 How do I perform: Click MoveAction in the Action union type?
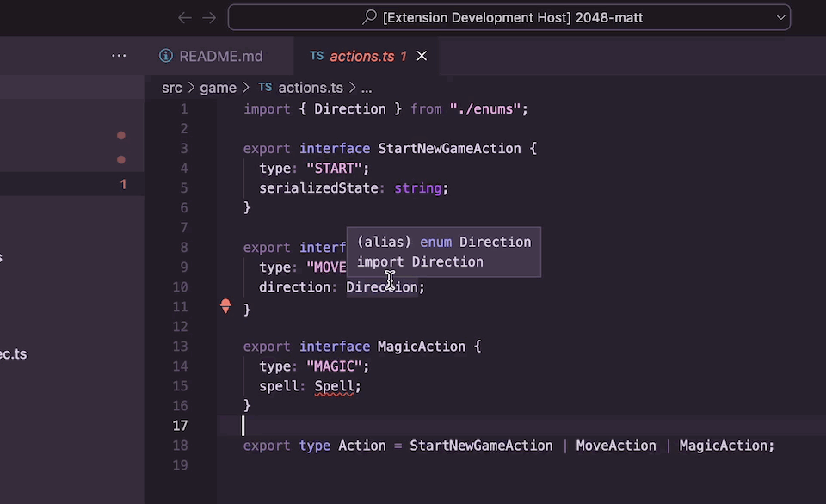[x=616, y=446]
